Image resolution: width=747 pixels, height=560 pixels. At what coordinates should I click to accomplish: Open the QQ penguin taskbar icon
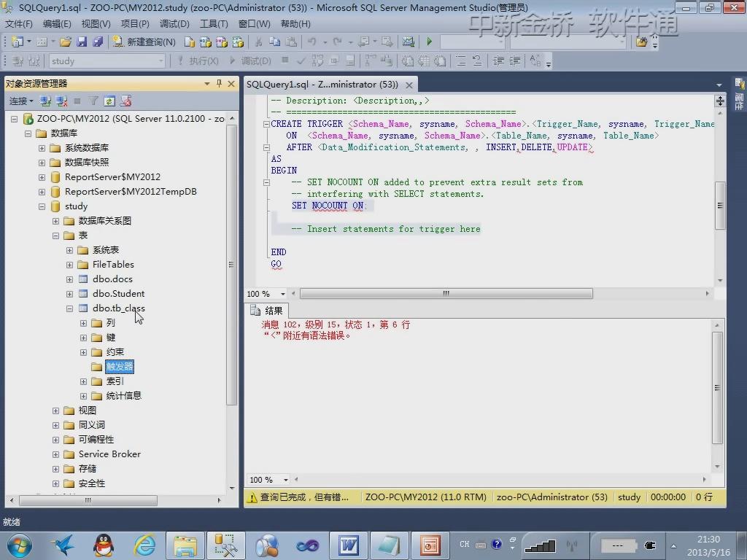[104, 545]
